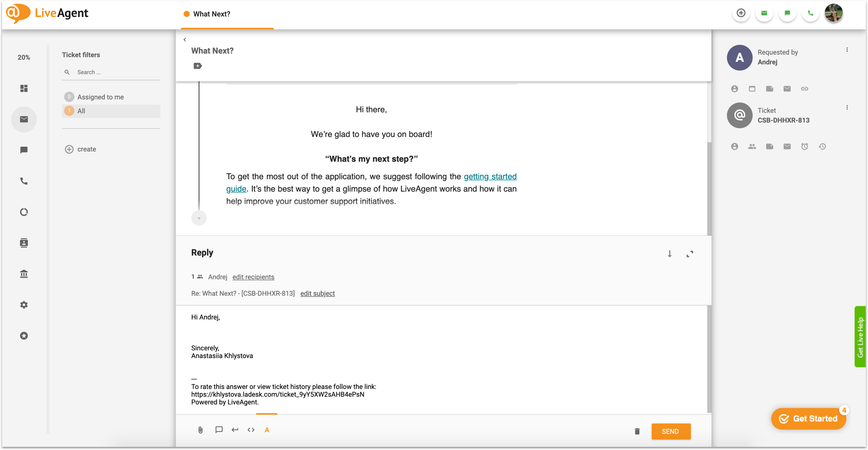868x450 pixels.
Task: Open Calls phone icon in sidebar
Action: click(24, 181)
